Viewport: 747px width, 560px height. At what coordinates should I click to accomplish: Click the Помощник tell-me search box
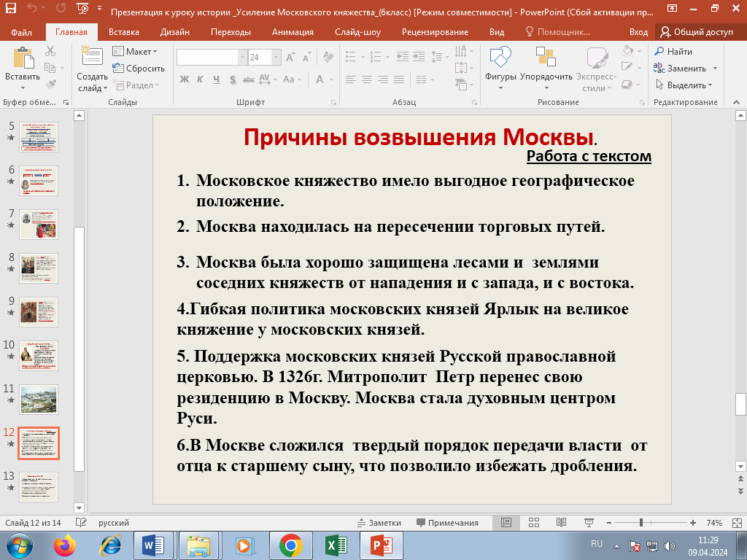point(558,32)
